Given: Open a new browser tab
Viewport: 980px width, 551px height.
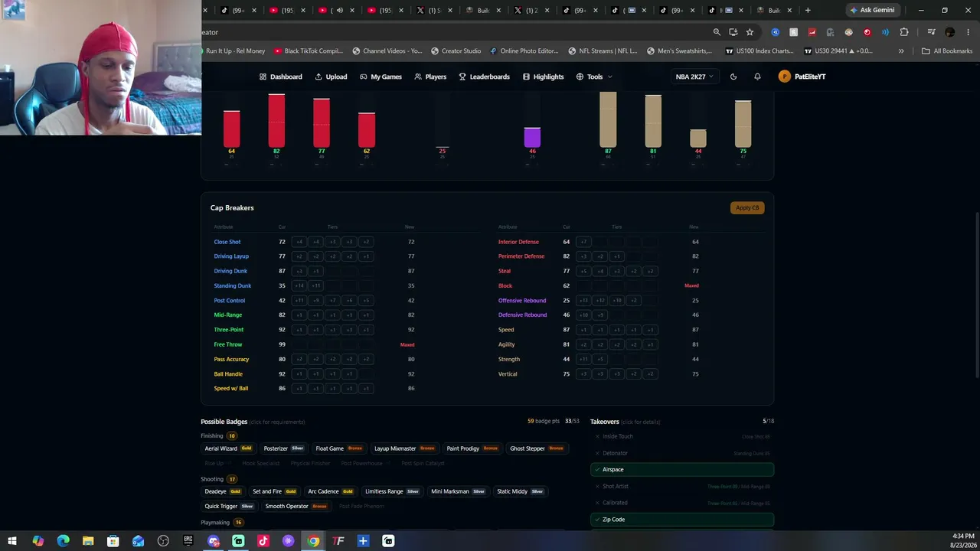Looking at the screenshot, I should coord(808,10).
